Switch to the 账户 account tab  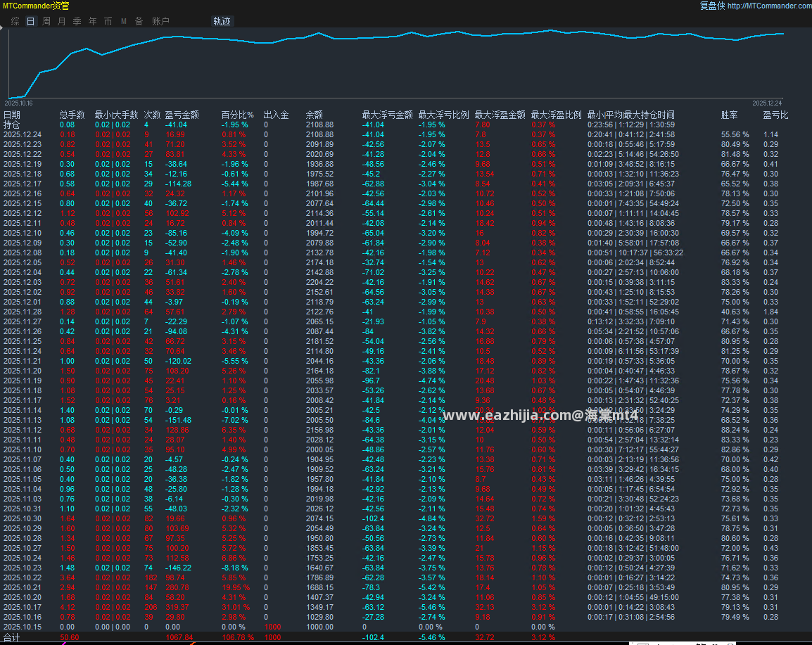[x=160, y=21]
